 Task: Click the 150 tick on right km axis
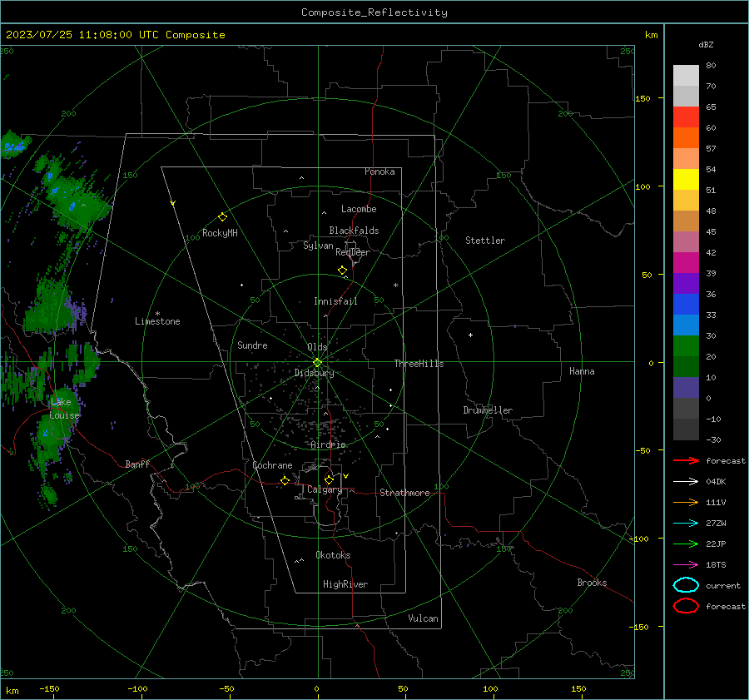point(643,98)
